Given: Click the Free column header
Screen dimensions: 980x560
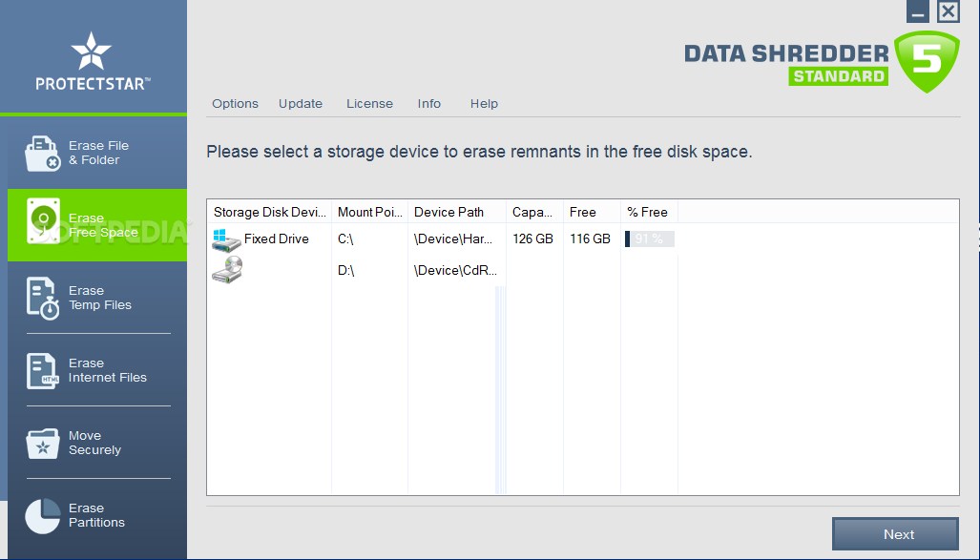Looking at the screenshot, I should tap(592, 212).
